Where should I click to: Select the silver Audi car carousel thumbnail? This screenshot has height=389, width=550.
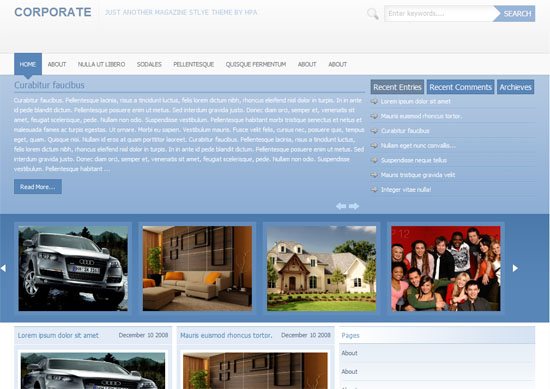point(73,268)
